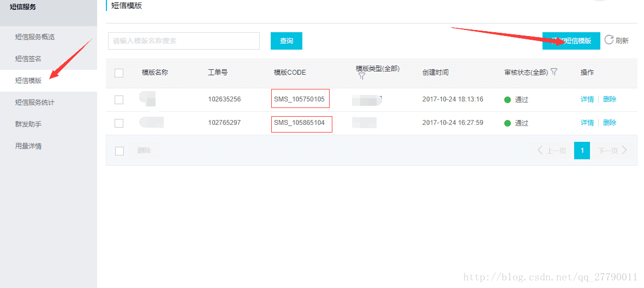The width and height of the screenshot is (644, 288).
Task: Click the 查询 search button
Action: tap(287, 41)
